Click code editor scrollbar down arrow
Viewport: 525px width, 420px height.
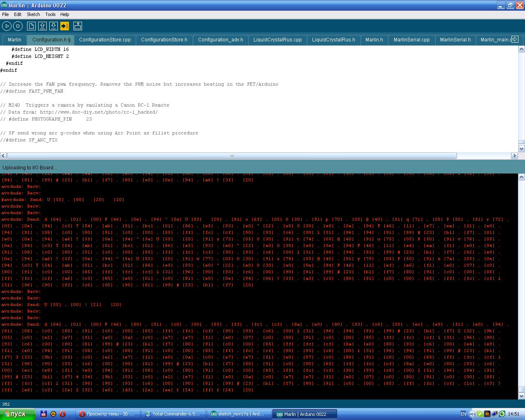tap(521, 149)
